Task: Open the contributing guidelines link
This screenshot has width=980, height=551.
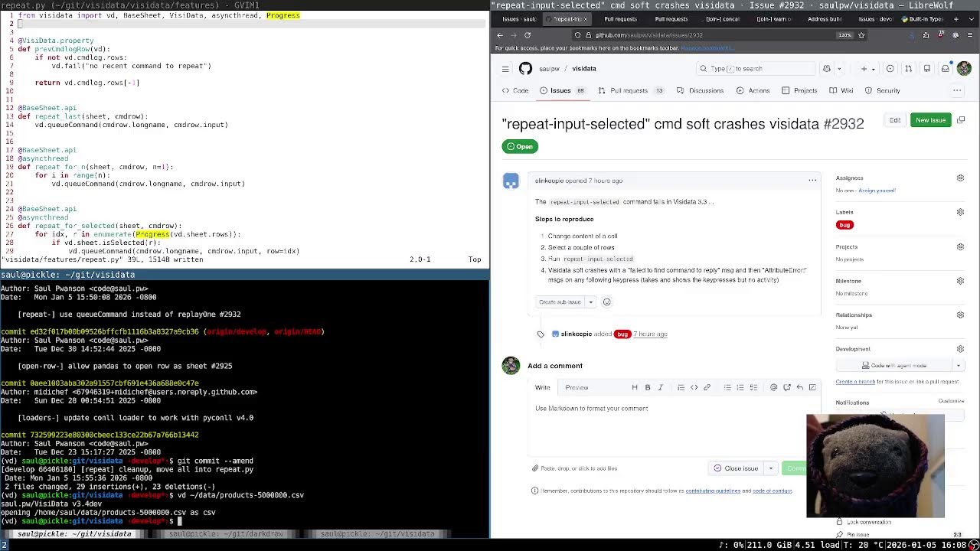Action: coord(713,491)
